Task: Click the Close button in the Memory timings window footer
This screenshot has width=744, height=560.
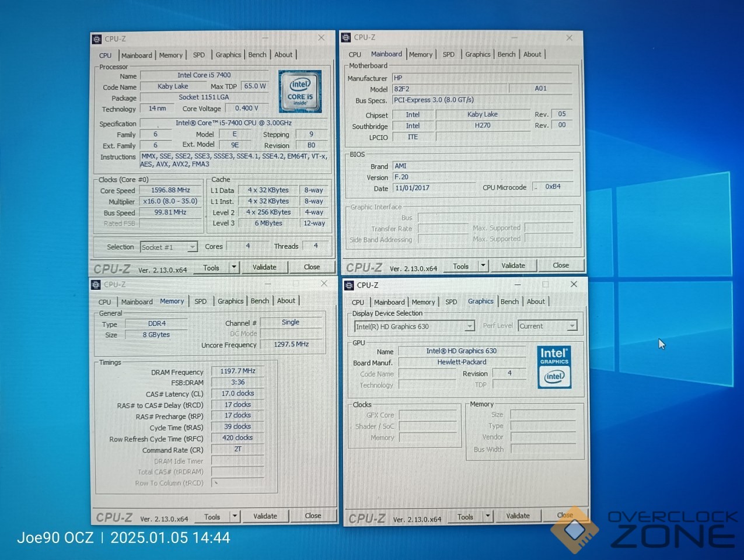Action: [313, 516]
